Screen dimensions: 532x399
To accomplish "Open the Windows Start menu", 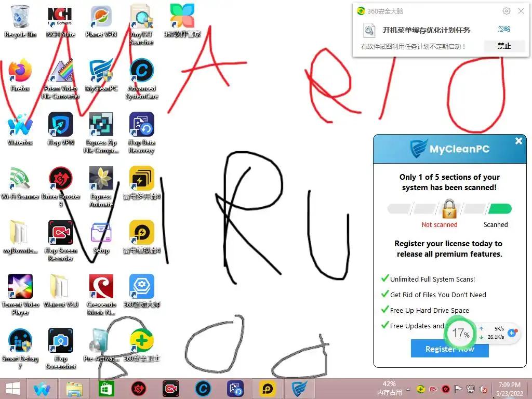I will point(13,389).
